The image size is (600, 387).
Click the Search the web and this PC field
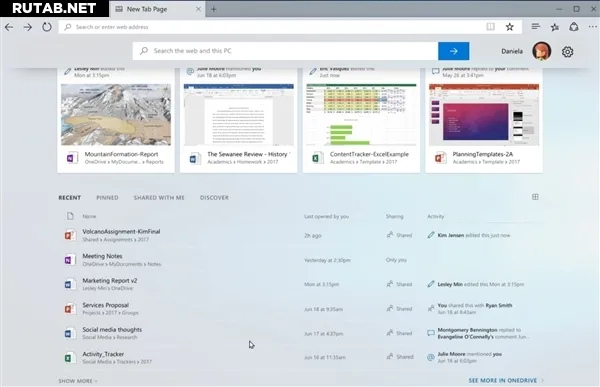click(285, 51)
